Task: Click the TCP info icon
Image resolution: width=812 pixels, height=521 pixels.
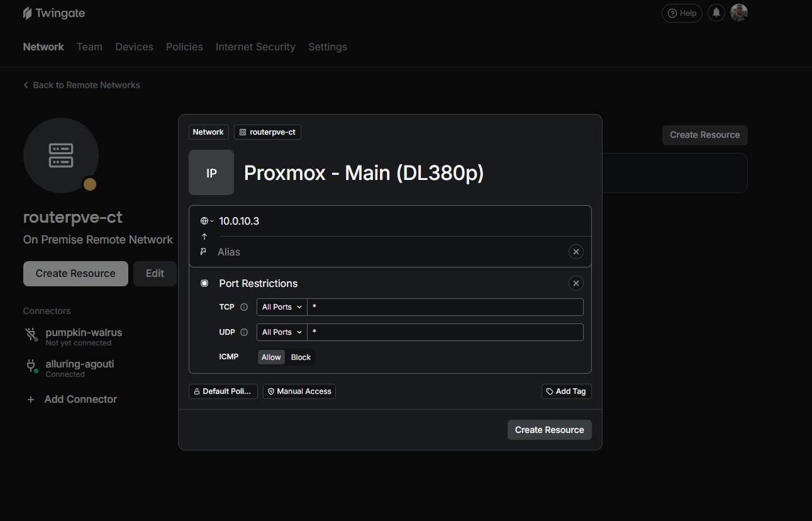Action: coord(244,307)
